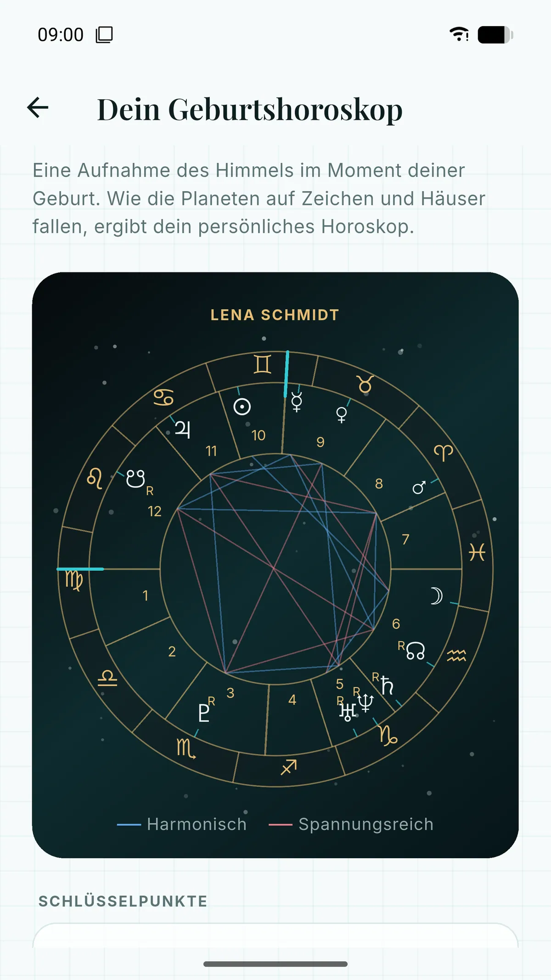
Task: Select the Mercury symbol in house 9
Action: [297, 402]
